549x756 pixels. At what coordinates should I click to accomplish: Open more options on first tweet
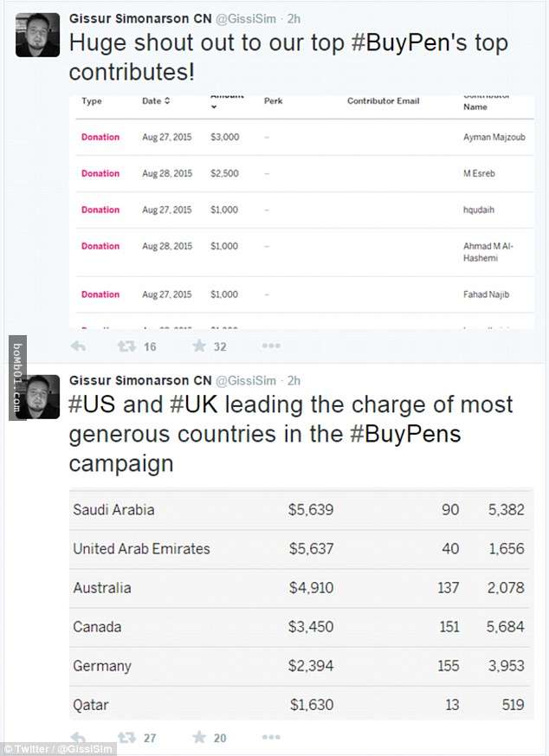click(x=271, y=346)
